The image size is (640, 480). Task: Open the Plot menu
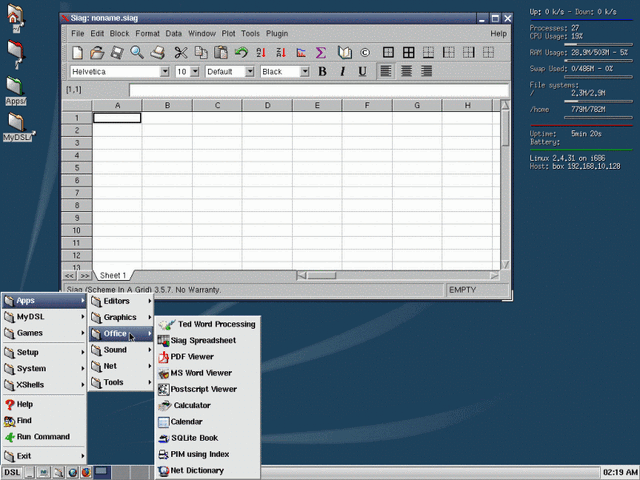point(228,33)
